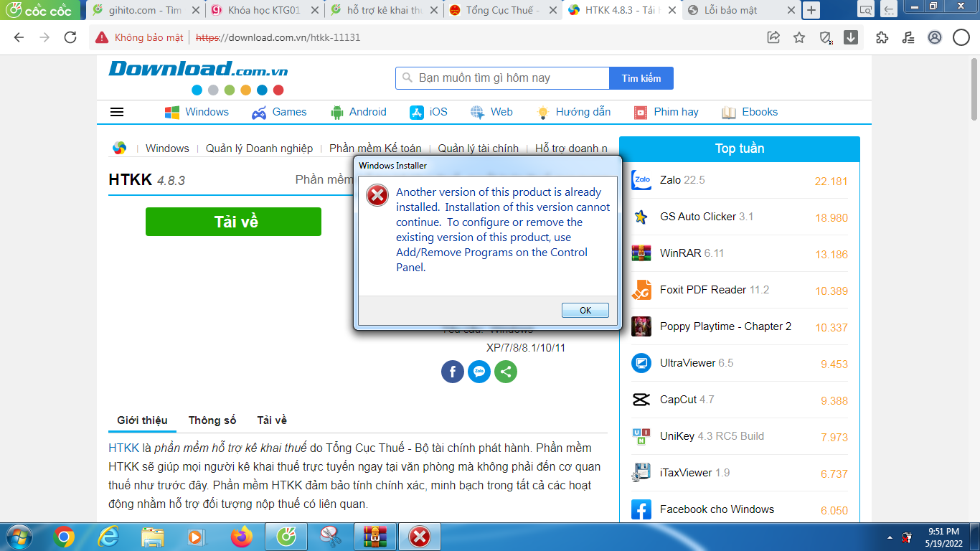Go to Quản lý Doanh nghiệp breadcrumb
Image resolution: width=980 pixels, height=551 pixels.
tap(259, 149)
